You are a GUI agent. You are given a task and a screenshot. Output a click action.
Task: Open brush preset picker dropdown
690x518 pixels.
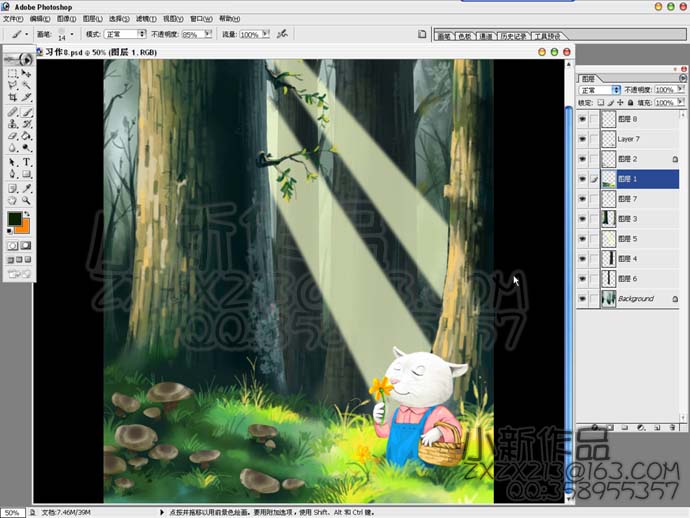(72, 34)
